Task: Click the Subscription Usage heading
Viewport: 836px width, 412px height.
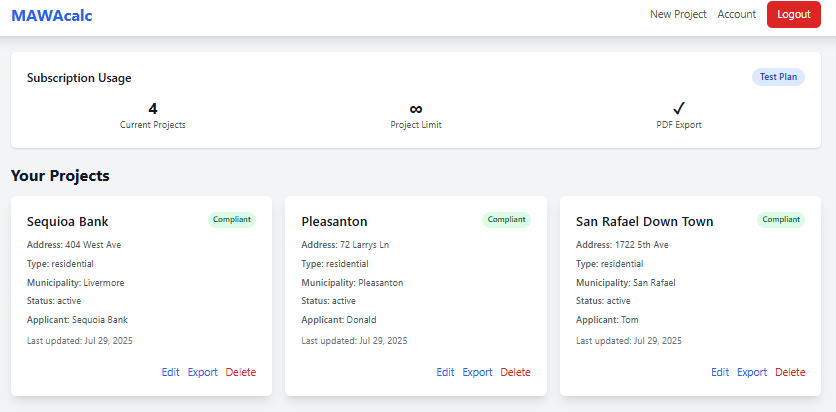Action: pos(79,78)
